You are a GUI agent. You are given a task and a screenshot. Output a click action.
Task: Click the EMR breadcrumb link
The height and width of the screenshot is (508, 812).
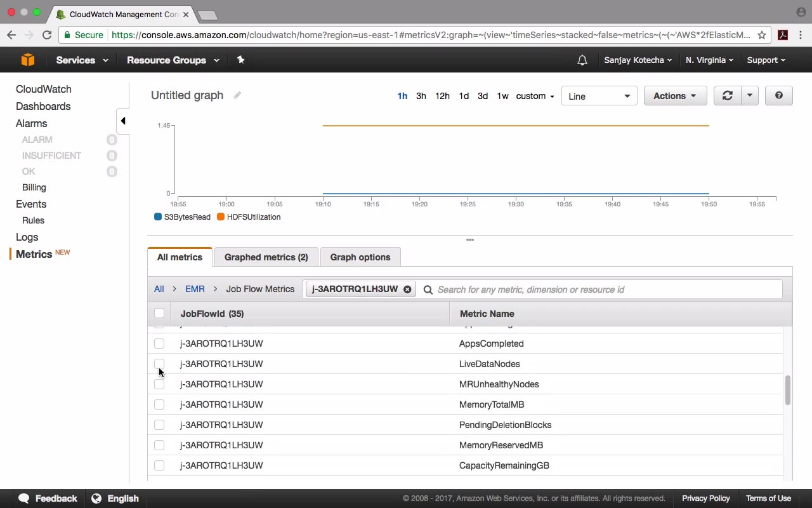[x=195, y=289]
